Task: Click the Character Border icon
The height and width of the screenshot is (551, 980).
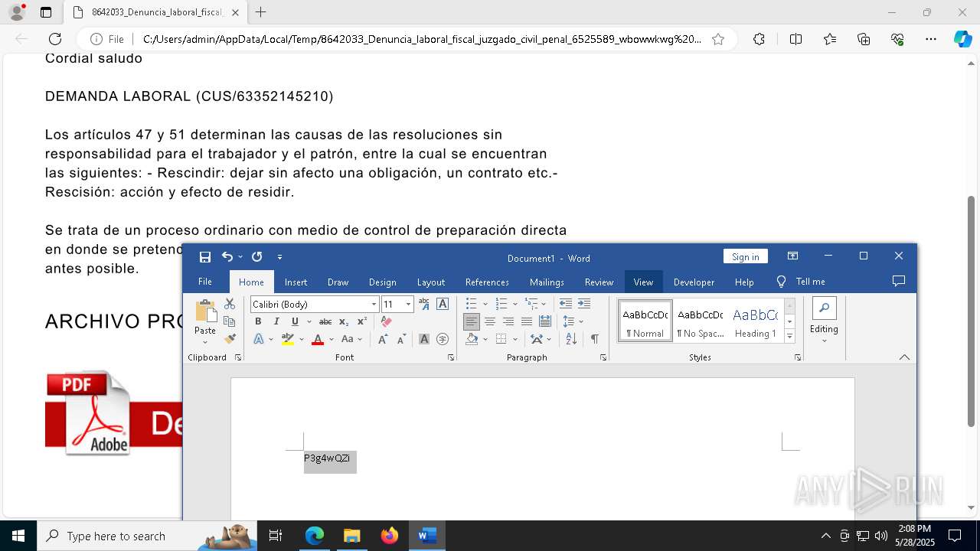Action: [443, 304]
